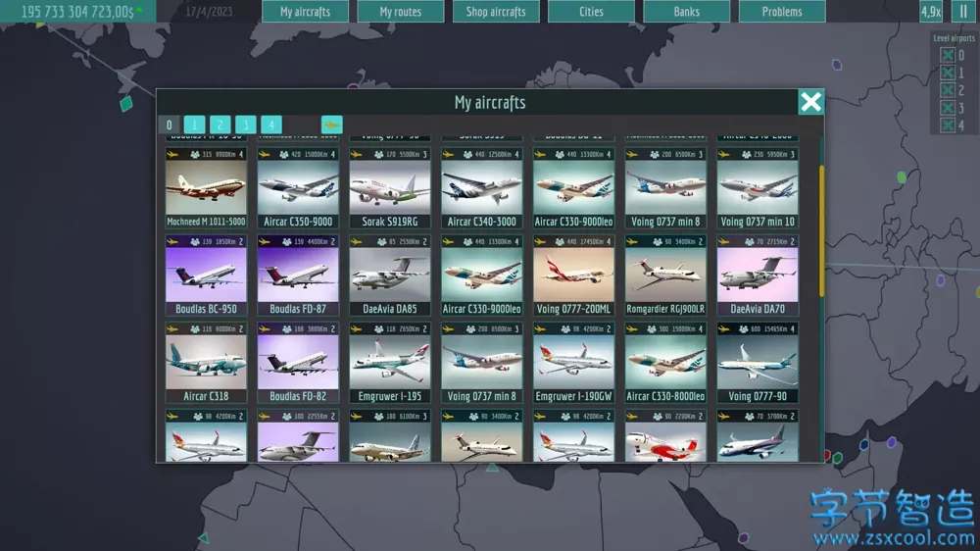Click the plane icon on Sorak S919RG card
The image size is (980, 551).
[357, 155]
